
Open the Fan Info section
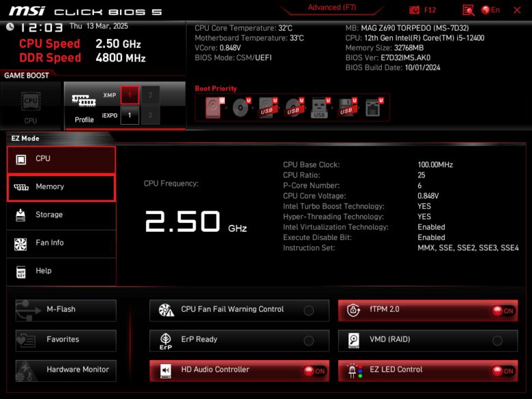61,243
